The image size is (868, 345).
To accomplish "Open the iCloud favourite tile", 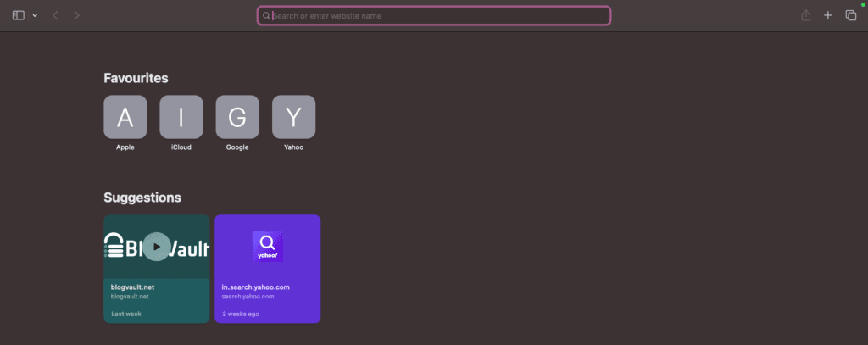I will (x=181, y=117).
